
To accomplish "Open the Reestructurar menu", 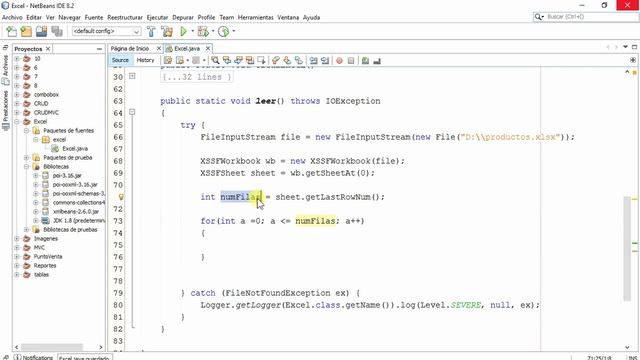I will [125, 18].
